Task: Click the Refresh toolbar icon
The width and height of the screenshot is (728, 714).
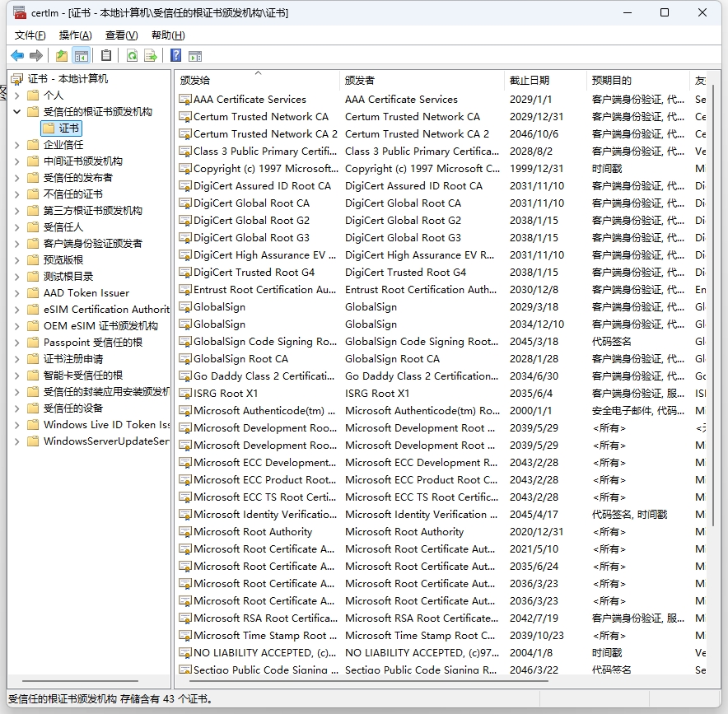Action: click(132, 56)
